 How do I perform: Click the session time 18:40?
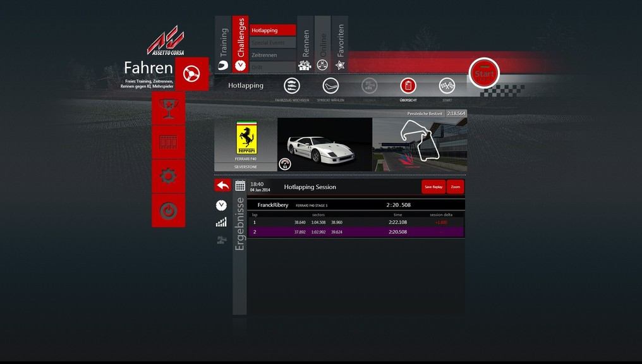coord(257,185)
